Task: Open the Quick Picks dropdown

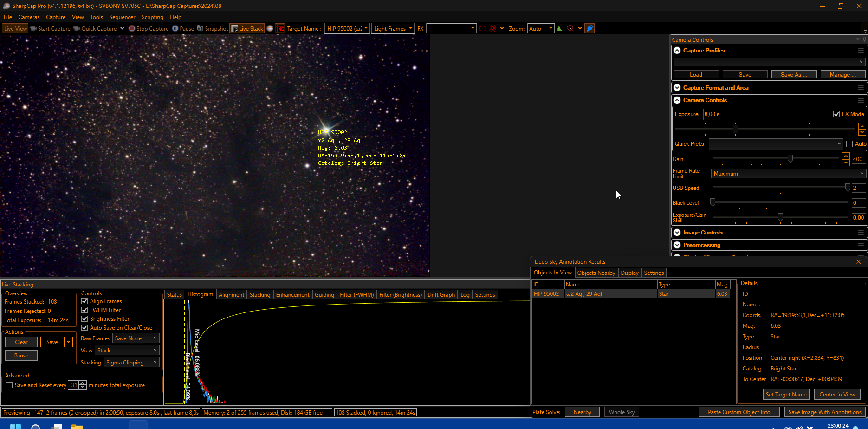Action: (776, 144)
